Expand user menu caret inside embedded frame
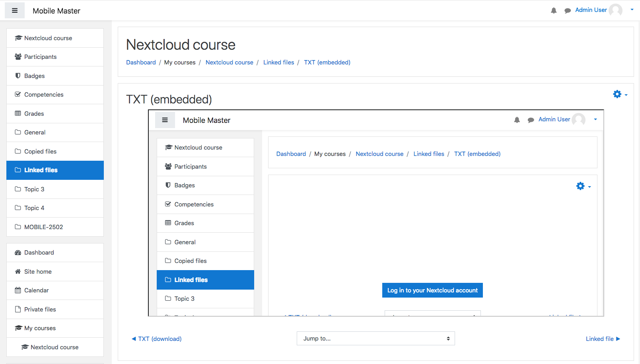 (595, 119)
